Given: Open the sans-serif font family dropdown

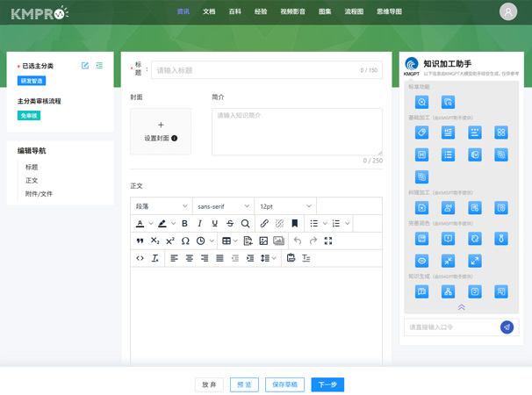Looking at the screenshot, I should (x=222, y=206).
